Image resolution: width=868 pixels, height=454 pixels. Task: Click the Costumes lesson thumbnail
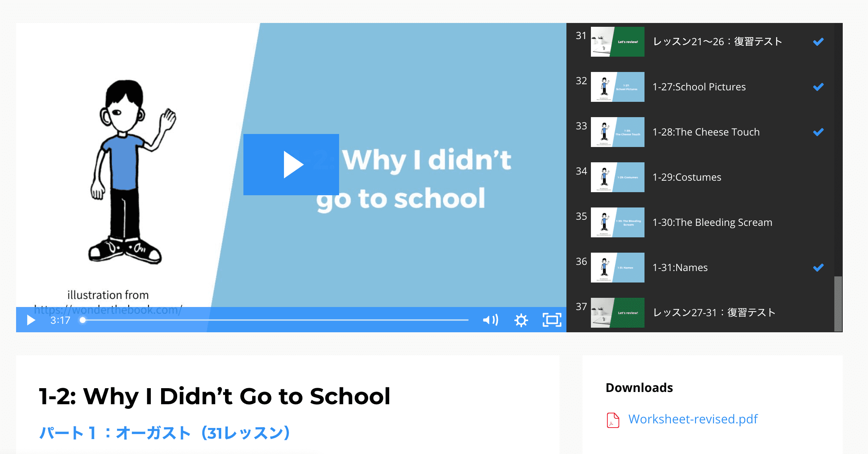(x=617, y=177)
